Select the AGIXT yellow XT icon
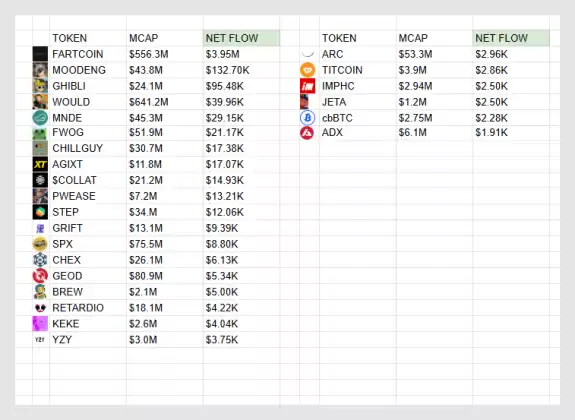The height and width of the screenshot is (420, 575). click(40, 164)
